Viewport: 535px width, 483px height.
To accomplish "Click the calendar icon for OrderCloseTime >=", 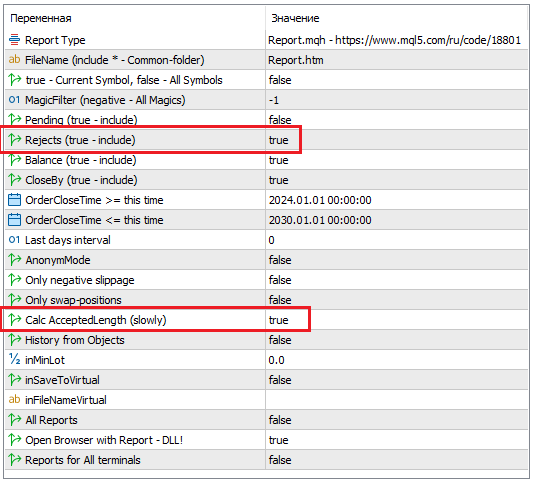I will 14,200.
